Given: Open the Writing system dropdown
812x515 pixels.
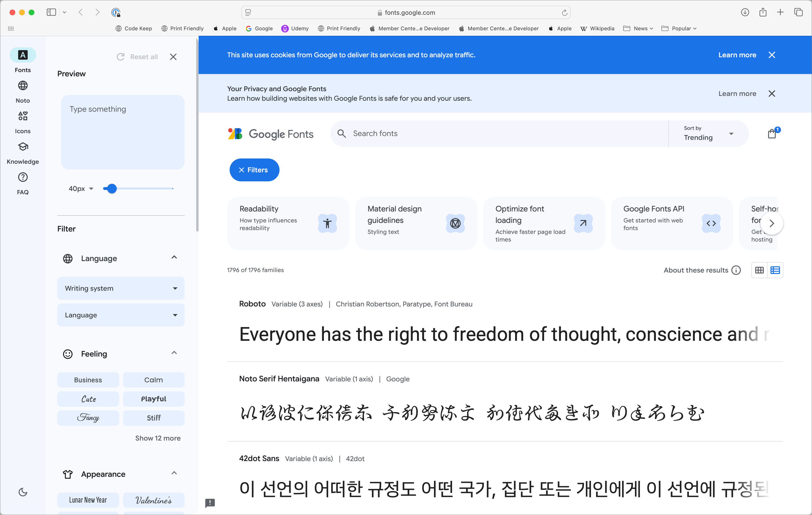Looking at the screenshot, I should pos(121,288).
